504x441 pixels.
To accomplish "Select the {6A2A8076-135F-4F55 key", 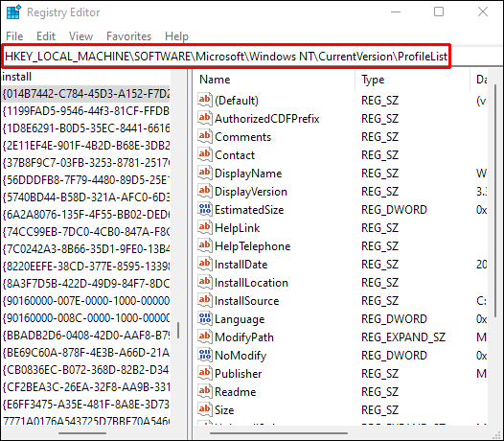I will (x=85, y=215).
